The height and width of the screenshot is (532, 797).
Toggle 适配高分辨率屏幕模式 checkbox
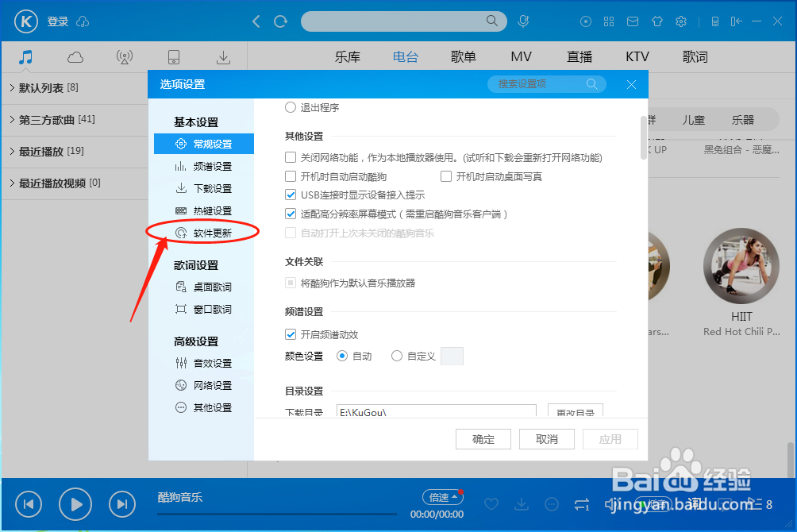pyautogui.click(x=291, y=214)
